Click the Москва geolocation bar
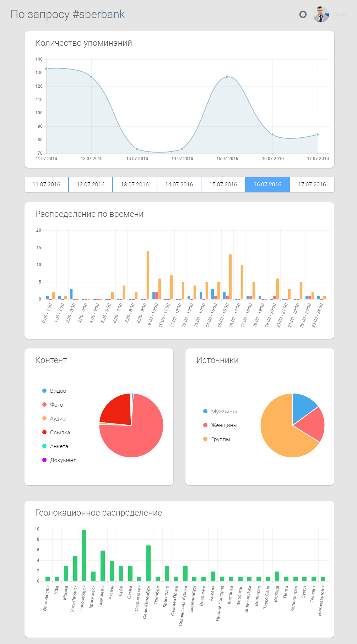Viewport: 357px width, 644px height. [66, 574]
